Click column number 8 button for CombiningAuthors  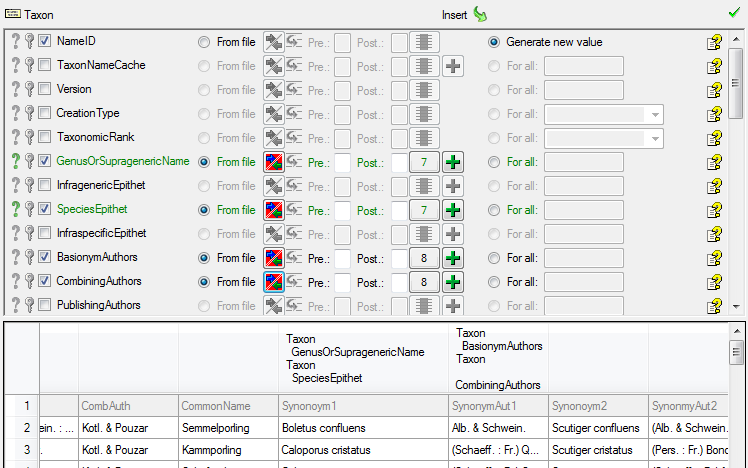point(424,282)
